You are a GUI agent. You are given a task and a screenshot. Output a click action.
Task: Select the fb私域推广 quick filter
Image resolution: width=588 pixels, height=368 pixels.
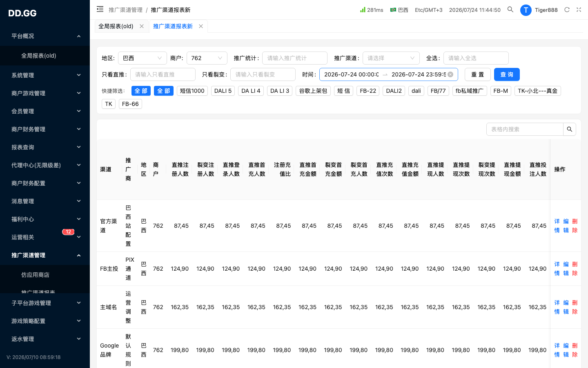click(x=470, y=91)
